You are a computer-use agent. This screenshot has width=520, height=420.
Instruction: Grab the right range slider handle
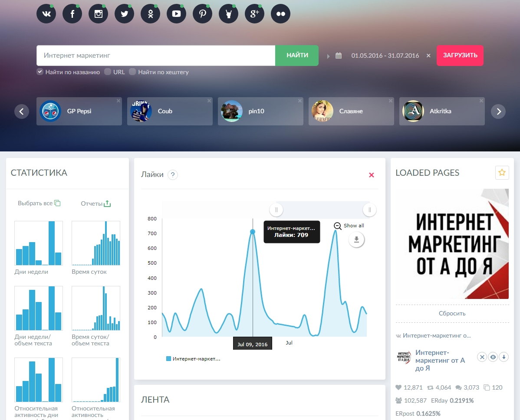tap(369, 210)
